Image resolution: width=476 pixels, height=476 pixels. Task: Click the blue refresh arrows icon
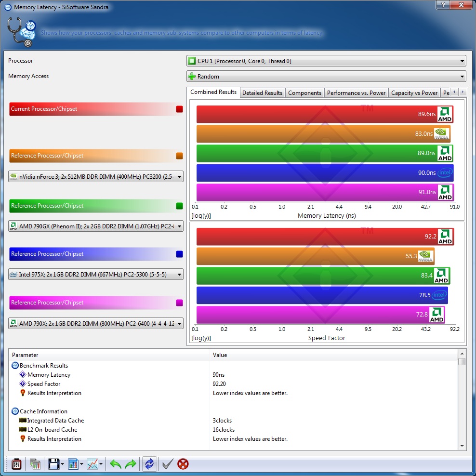pos(149,464)
